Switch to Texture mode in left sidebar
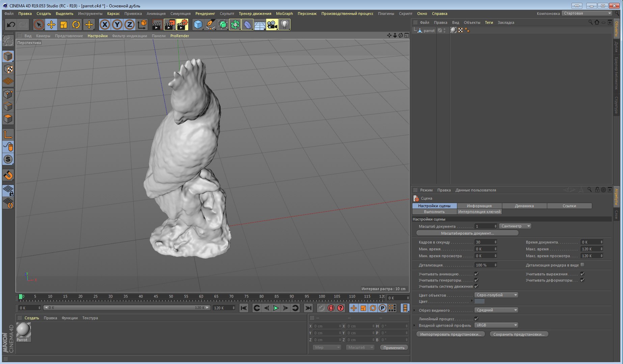Viewport: 623px width, 364px height. coord(8,69)
